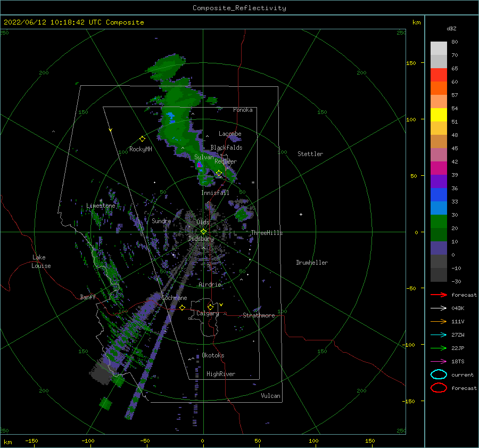Click the Ponoka town label
Image resolution: width=479 pixels, height=448 pixels.
pyautogui.click(x=243, y=110)
